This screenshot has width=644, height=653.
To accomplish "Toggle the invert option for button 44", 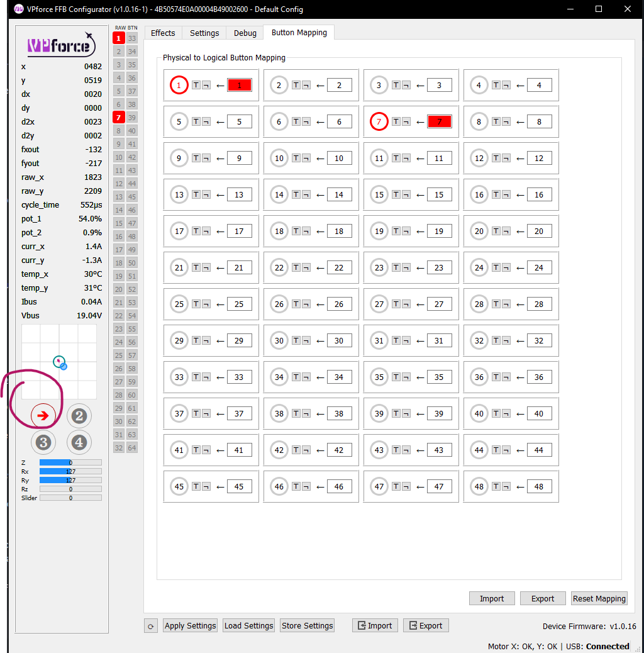I will tap(506, 450).
